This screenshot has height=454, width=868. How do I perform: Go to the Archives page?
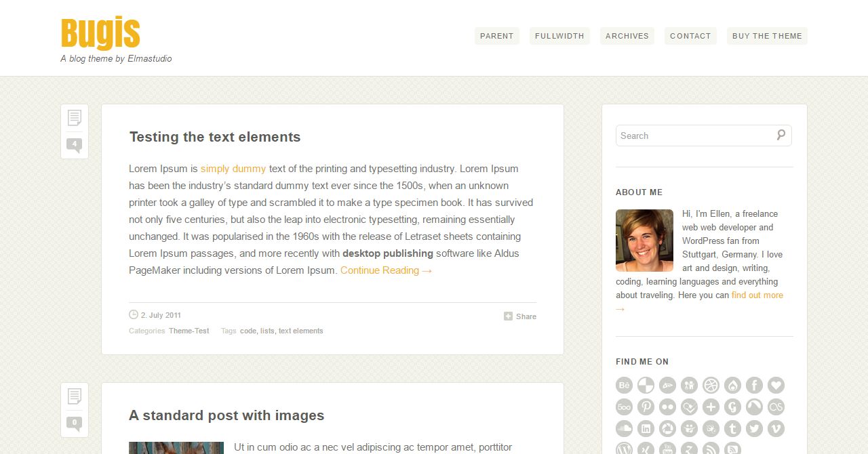coord(627,36)
